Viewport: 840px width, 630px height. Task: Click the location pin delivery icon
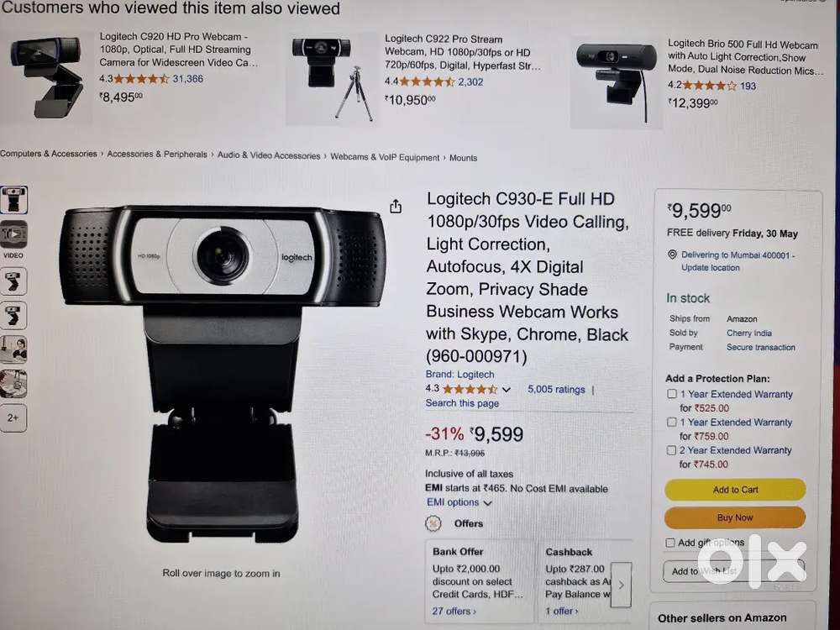click(672, 255)
